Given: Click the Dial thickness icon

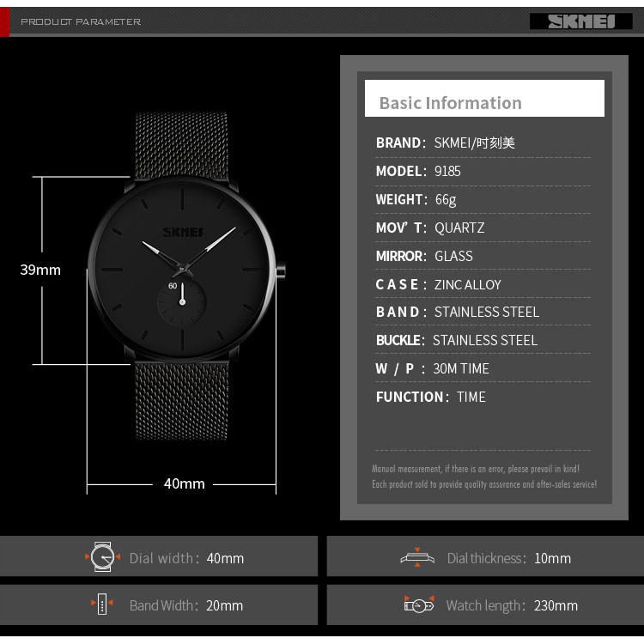Looking at the screenshot, I should [417, 557].
